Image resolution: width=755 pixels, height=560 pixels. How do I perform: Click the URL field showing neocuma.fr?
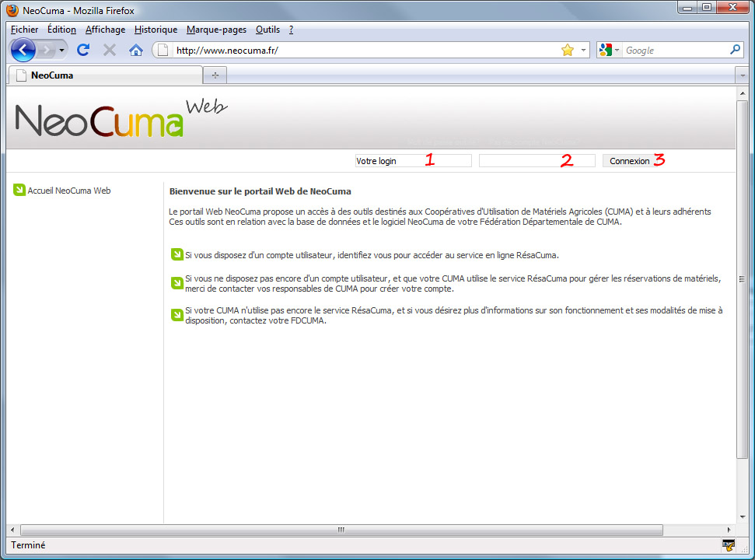click(x=365, y=50)
